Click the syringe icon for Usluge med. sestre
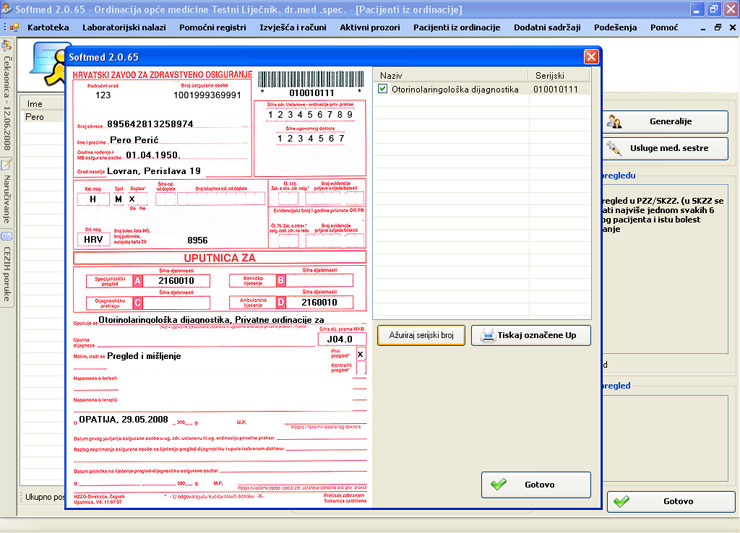This screenshot has width=740, height=533. click(617, 148)
